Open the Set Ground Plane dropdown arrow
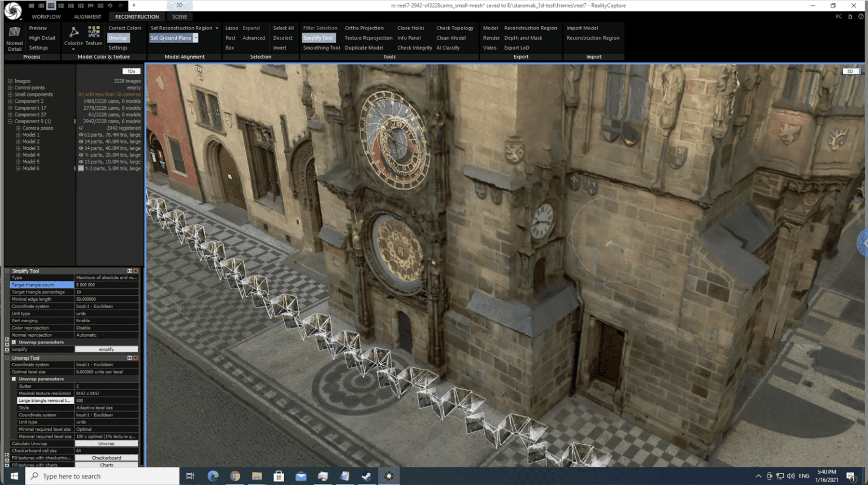The height and width of the screenshot is (485, 868). click(195, 37)
